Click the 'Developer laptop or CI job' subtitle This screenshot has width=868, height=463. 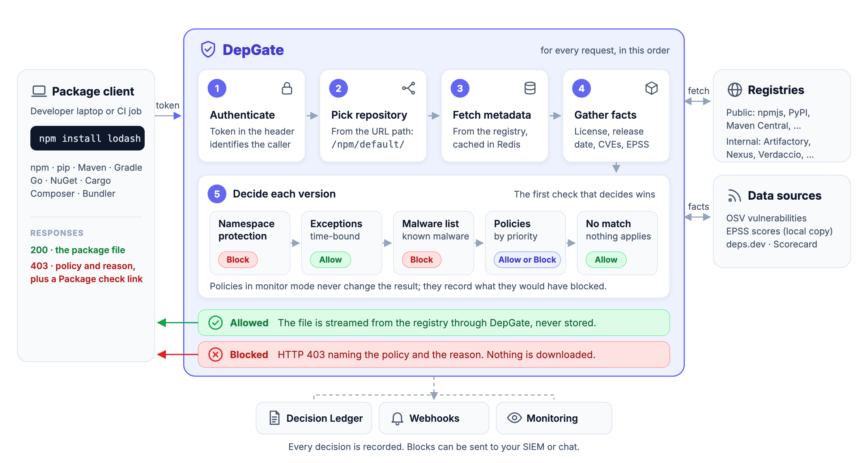tap(86, 111)
